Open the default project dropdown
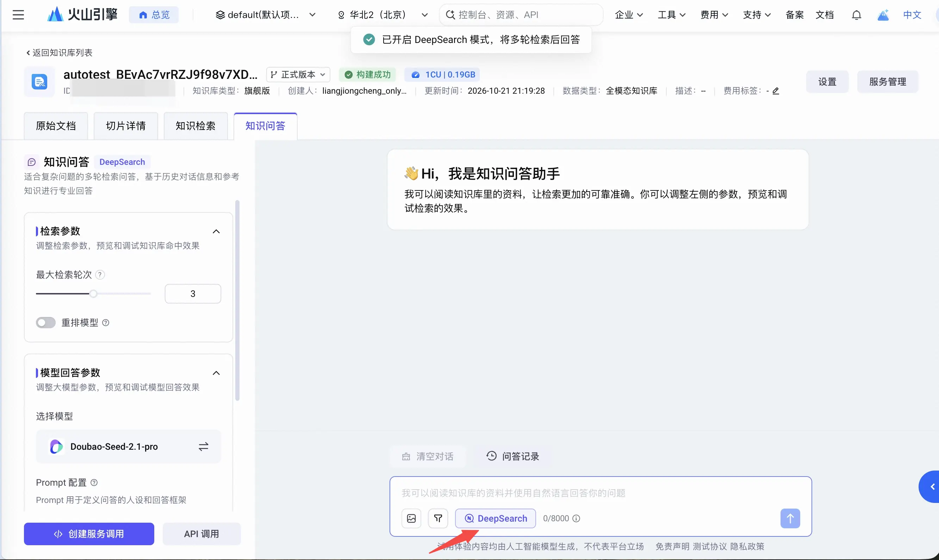Image resolution: width=939 pixels, height=560 pixels. [266, 15]
